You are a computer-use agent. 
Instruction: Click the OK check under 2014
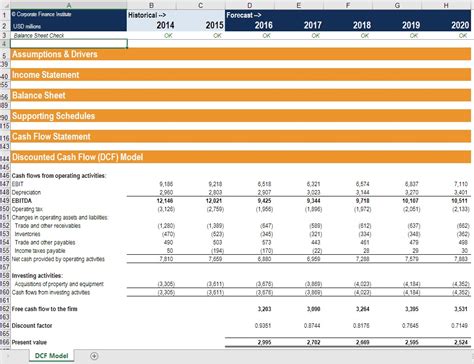pyautogui.click(x=168, y=35)
